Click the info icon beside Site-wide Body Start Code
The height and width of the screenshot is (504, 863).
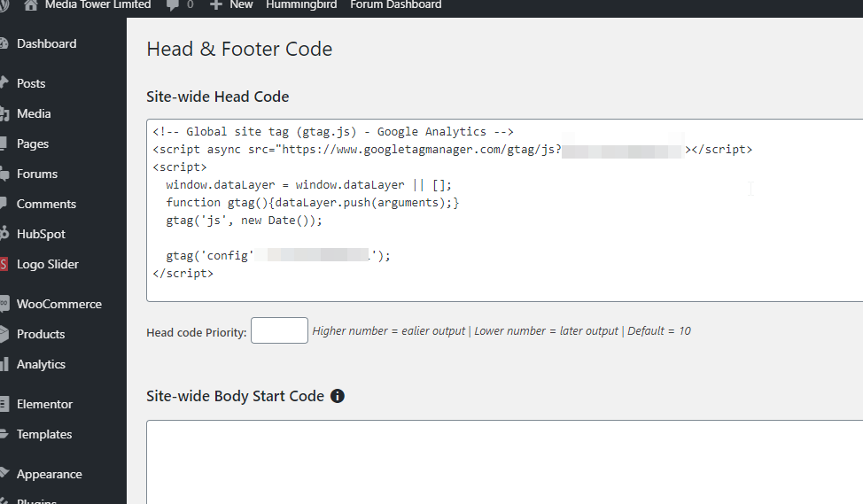[338, 396]
